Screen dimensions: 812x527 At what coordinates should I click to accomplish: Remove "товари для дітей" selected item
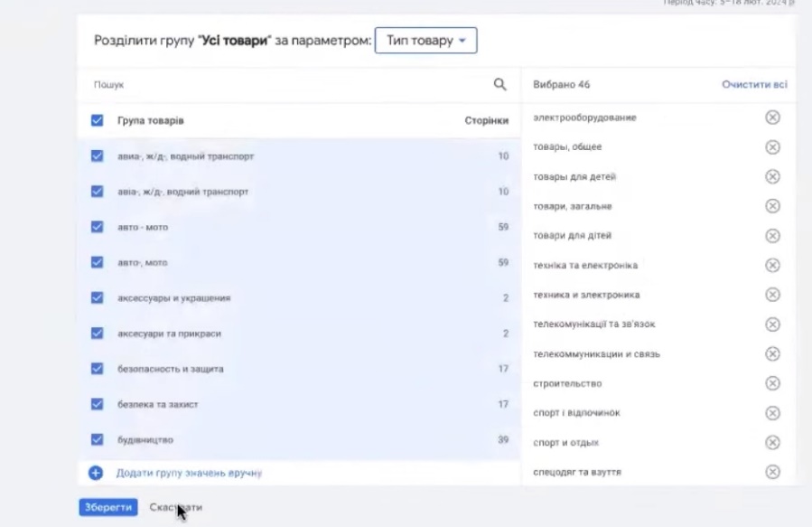pyautogui.click(x=772, y=236)
